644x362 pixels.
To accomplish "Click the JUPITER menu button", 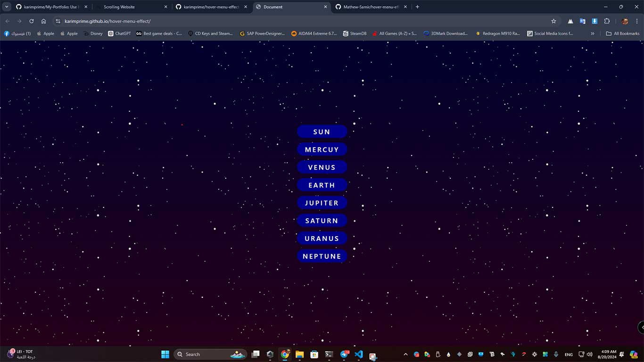I will click(322, 203).
